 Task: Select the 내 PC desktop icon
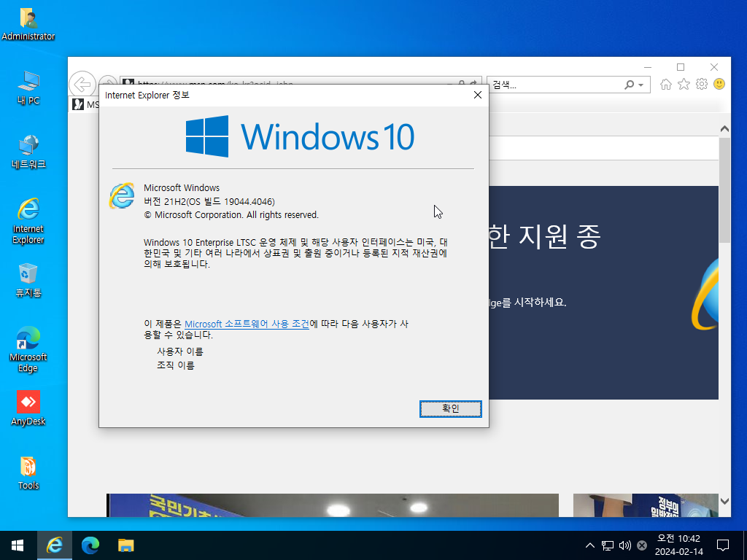pos(28,87)
